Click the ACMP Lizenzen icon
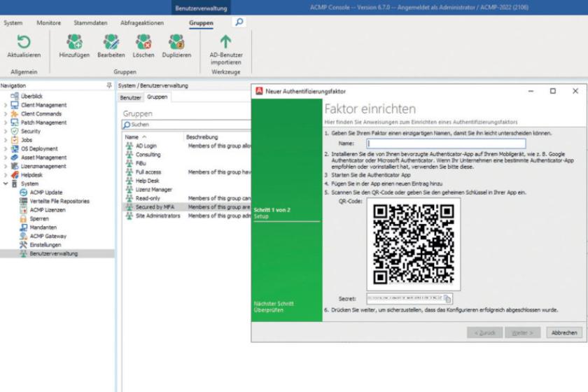This screenshot has width=588, height=392. [x=23, y=210]
